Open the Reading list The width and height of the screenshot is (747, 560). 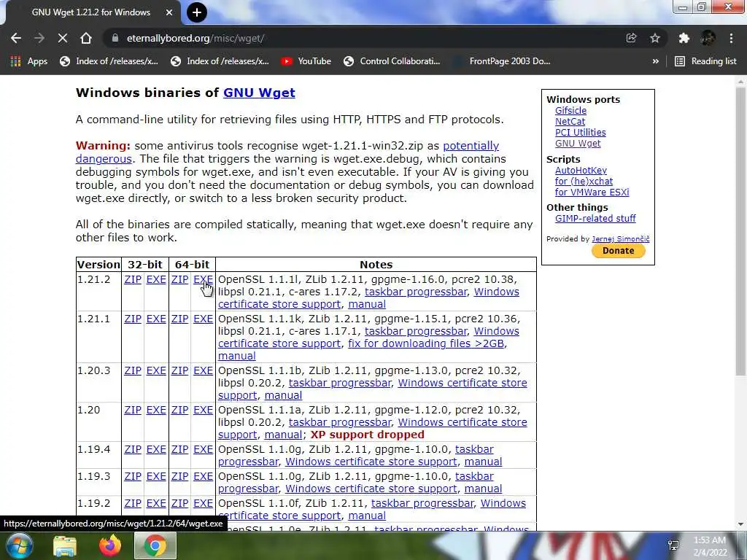click(706, 61)
